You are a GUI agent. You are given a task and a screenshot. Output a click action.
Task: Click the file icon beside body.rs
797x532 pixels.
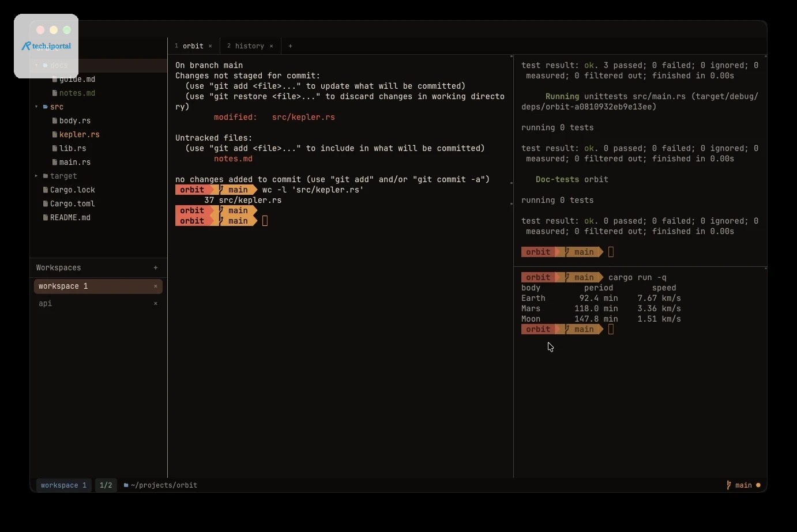[x=55, y=120]
